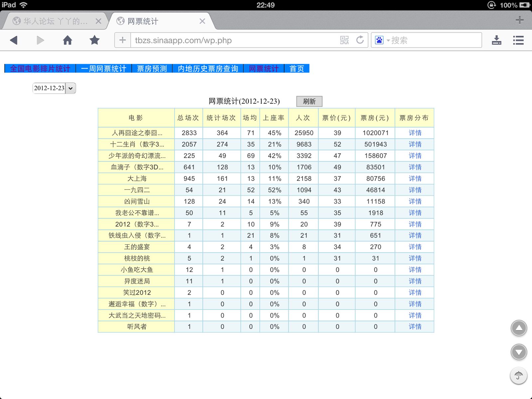Open 详情 for 王的盛宴
This screenshot has width=532, height=399.
coord(415,247)
